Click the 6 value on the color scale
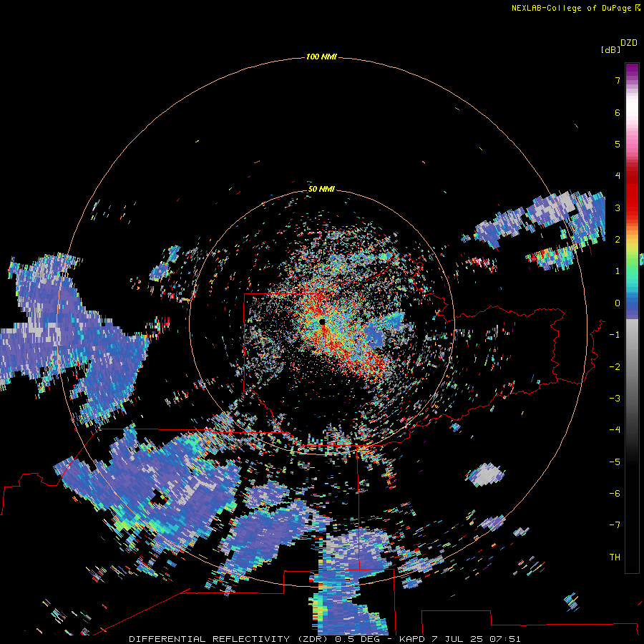644x644 pixels. (618, 112)
